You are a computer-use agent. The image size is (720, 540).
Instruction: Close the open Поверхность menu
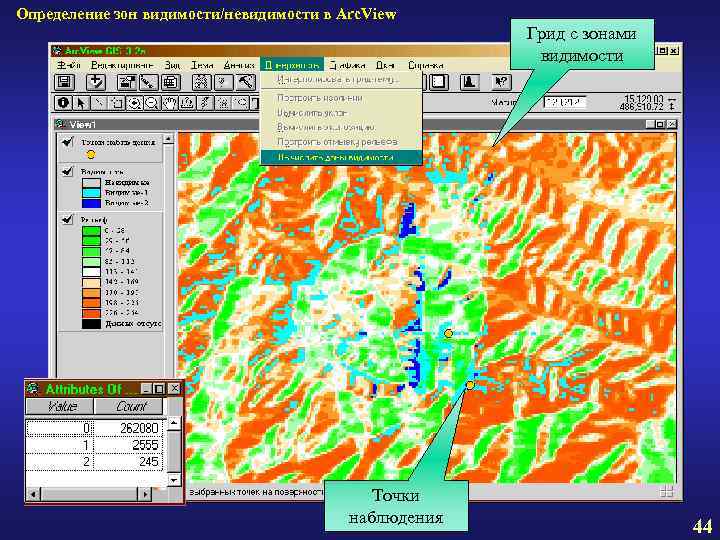(292, 66)
